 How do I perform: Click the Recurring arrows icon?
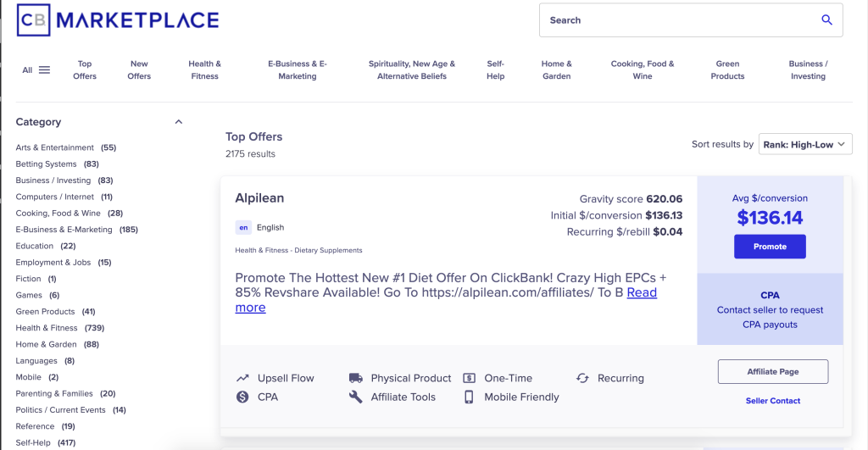pos(582,378)
